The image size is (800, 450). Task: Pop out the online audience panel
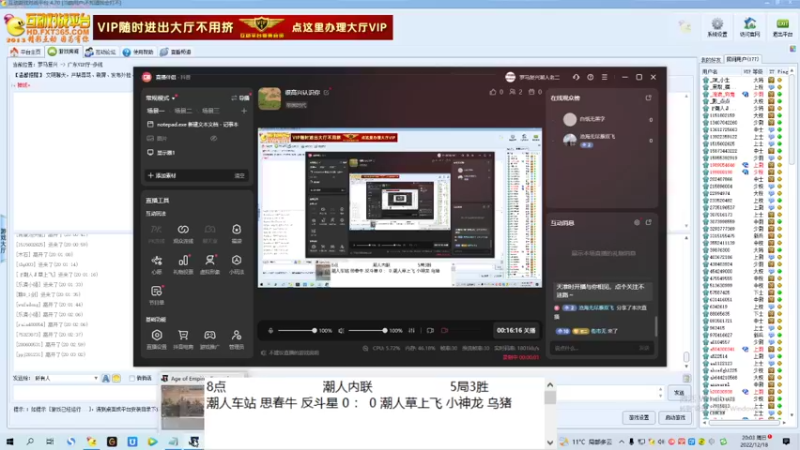click(648, 97)
